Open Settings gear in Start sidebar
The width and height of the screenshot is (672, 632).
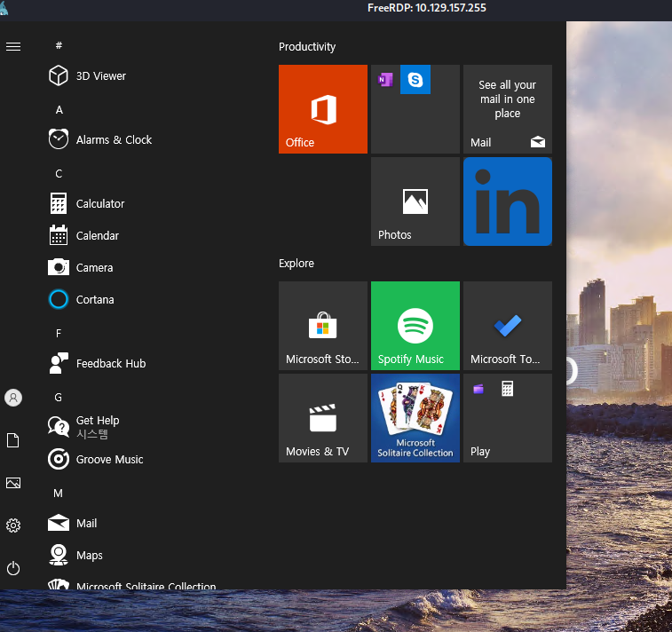click(13, 525)
